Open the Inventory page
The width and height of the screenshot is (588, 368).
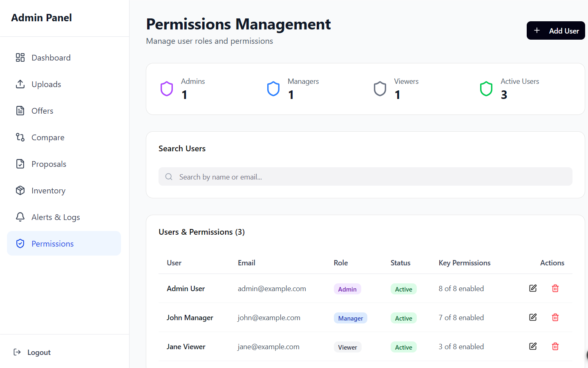pos(48,191)
